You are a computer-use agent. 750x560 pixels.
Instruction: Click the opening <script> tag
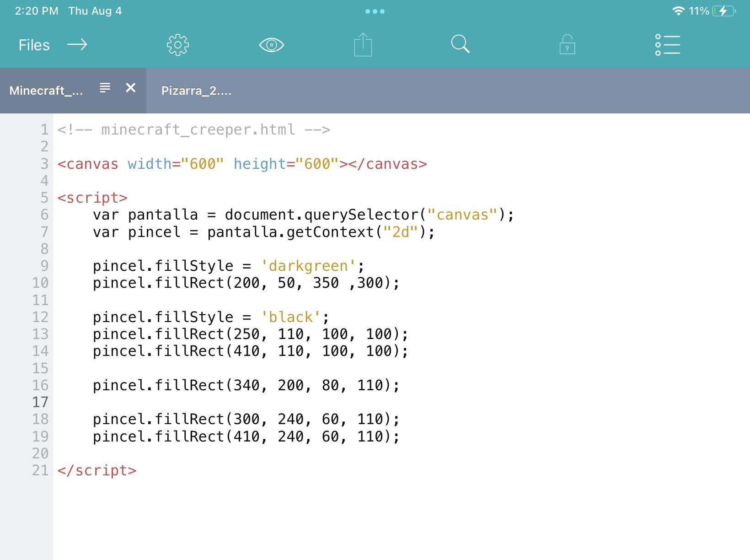click(92, 198)
